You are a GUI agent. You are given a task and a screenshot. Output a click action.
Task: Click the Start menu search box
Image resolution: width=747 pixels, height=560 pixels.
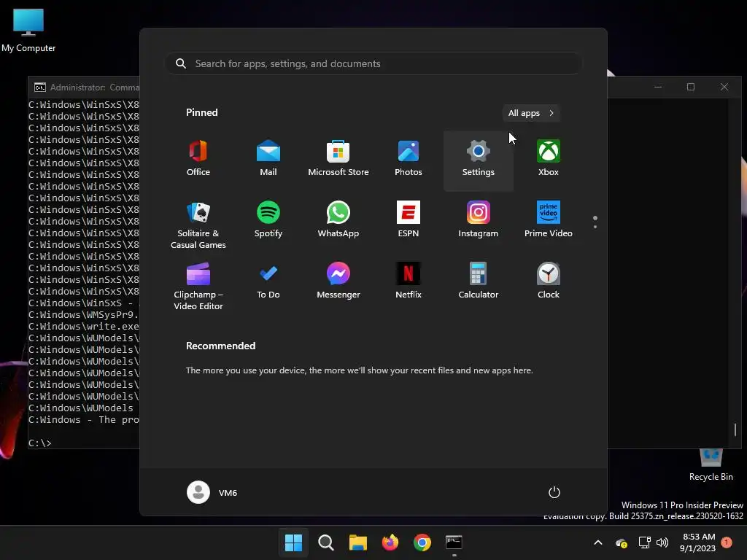373,64
